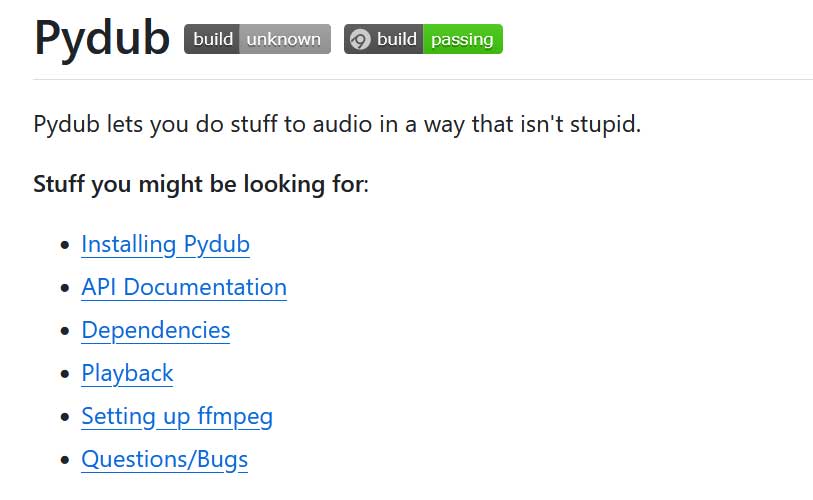This screenshot has width=813, height=500.
Task: Click the bullet point beside Playback
Action: (x=65, y=374)
